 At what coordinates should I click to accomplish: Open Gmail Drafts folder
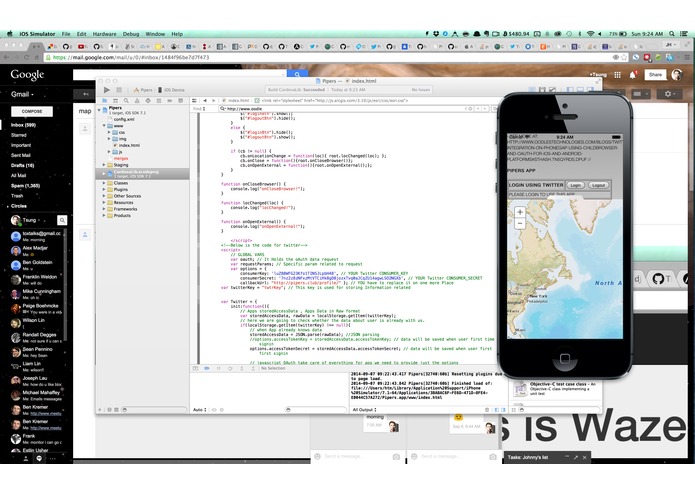pyautogui.click(x=23, y=165)
